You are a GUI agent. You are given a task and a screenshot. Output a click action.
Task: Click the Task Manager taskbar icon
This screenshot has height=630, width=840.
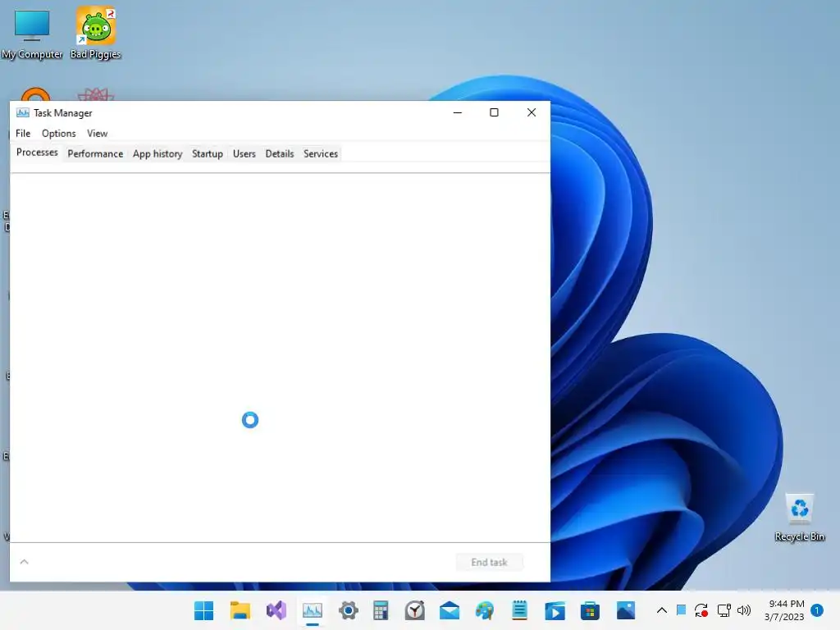coord(313,610)
